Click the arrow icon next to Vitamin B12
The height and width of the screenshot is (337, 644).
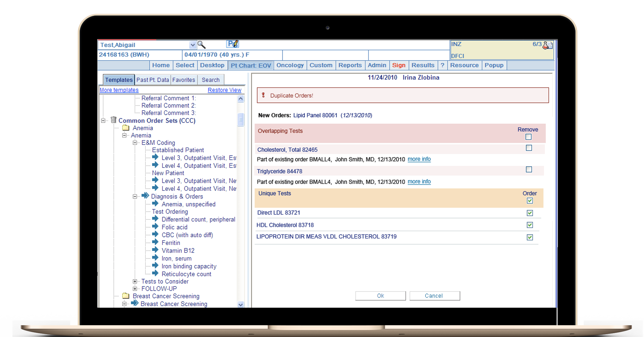coord(155,250)
